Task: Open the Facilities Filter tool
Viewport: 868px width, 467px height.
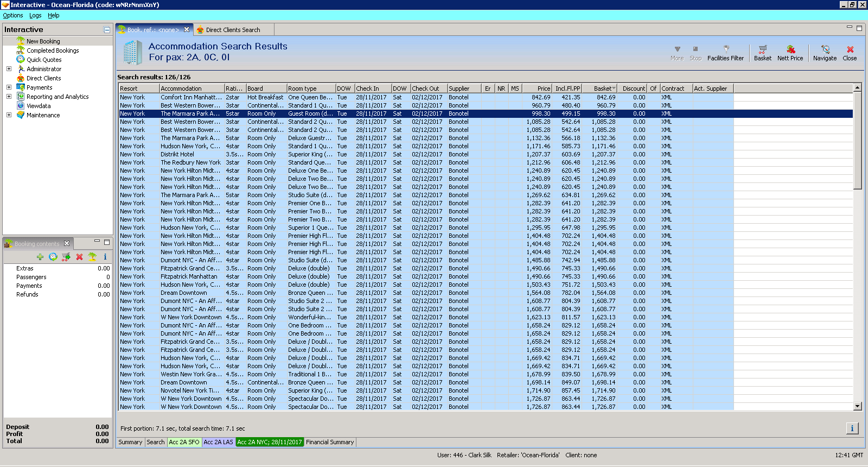Action: tap(725, 53)
